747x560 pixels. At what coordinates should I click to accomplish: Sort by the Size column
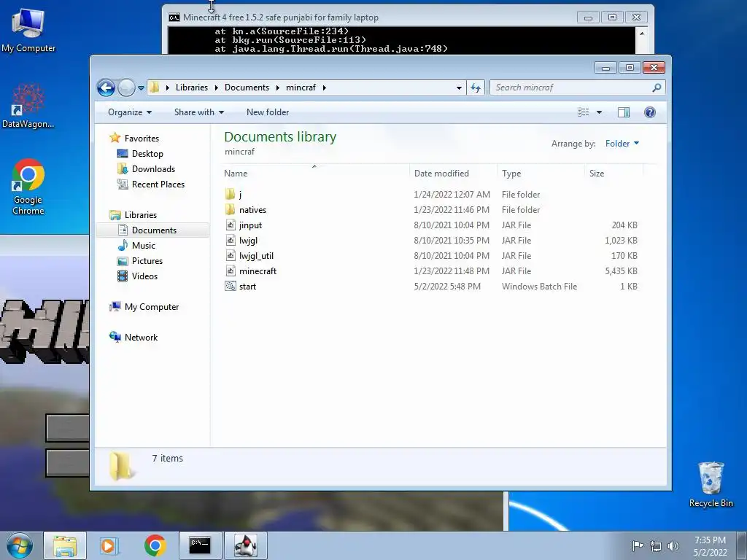click(614, 174)
